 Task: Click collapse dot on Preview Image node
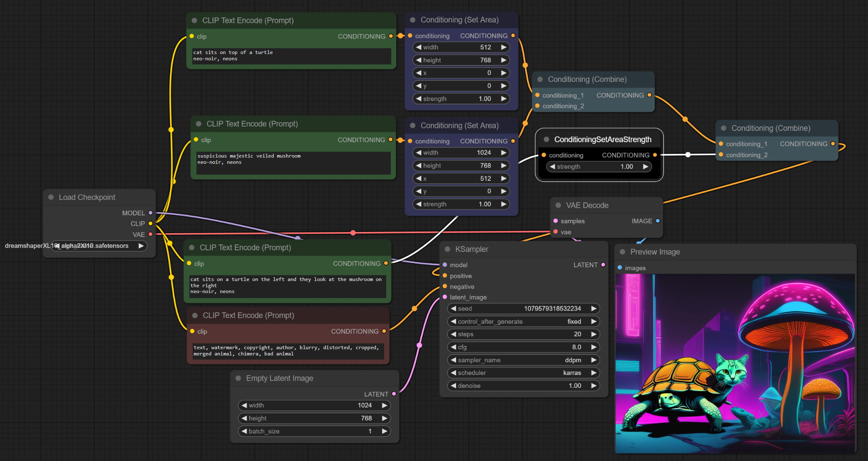click(623, 252)
